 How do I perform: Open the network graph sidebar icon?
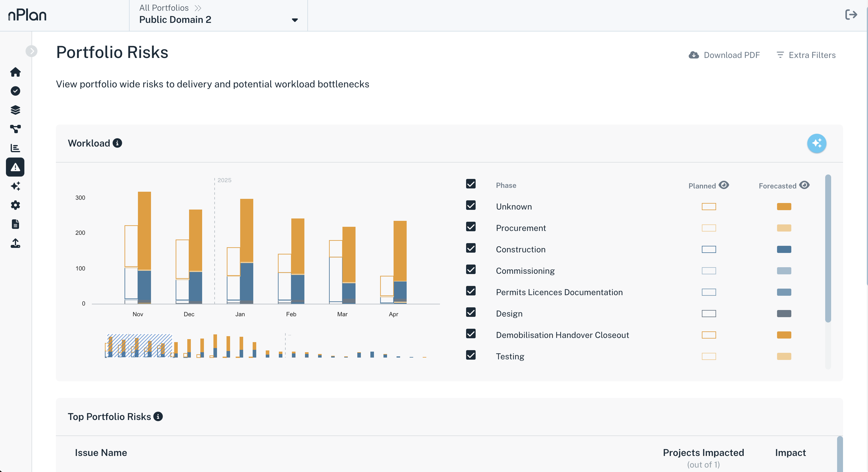point(15,129)
